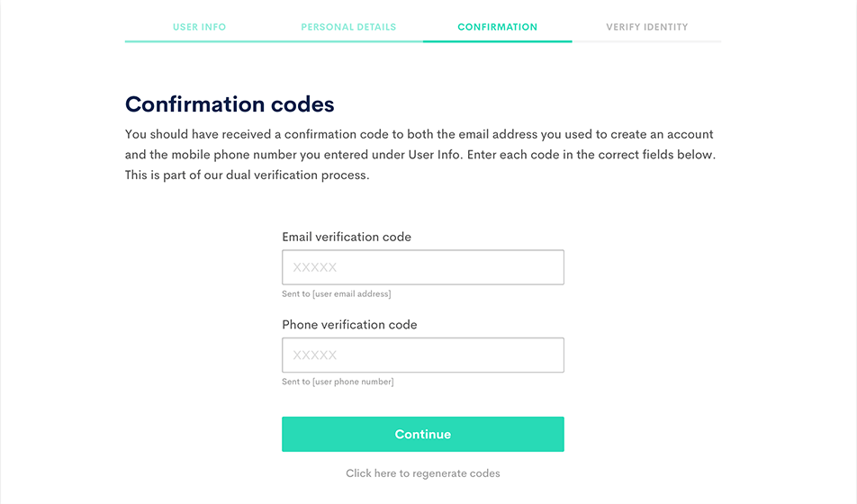Click the 'Confirmation codes' heading
Viewport: 857px width, 504px height.
(x=230, y=104)
